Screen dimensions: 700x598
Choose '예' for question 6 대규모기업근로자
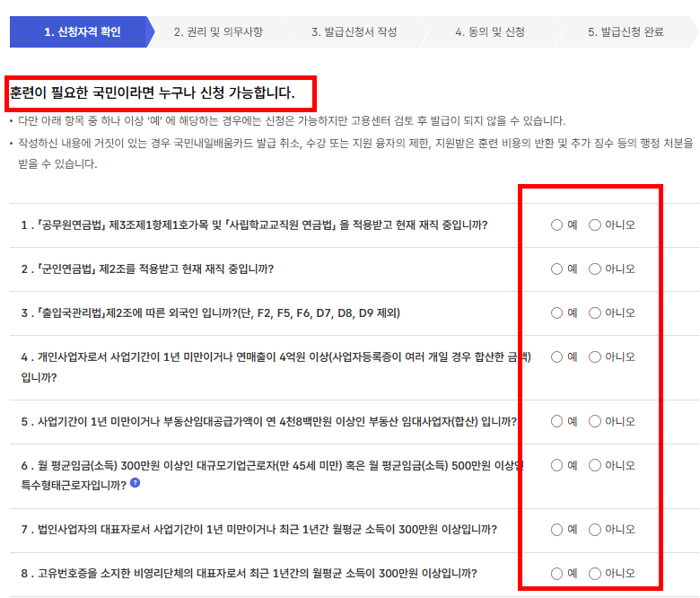tap(556, 465)
